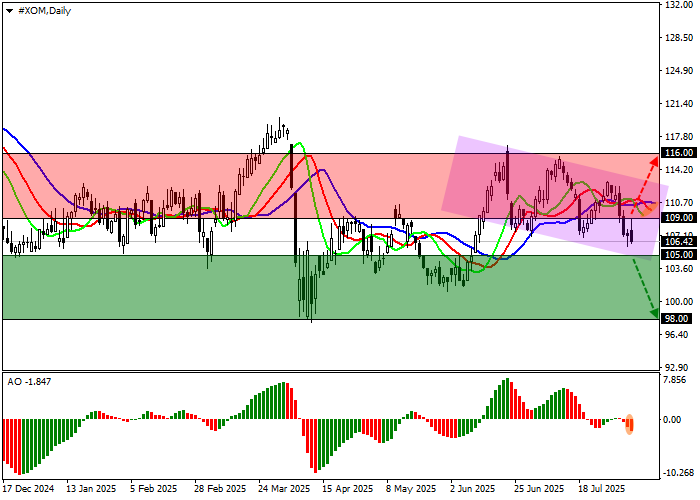Click the 117.80 price scale value
This screenshot has width=700, height=500.
point(679,137)
